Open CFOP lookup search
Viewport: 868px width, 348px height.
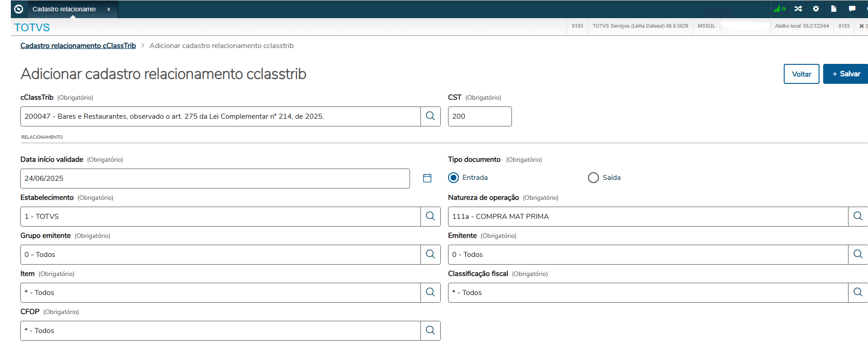[x=430, y=331]
